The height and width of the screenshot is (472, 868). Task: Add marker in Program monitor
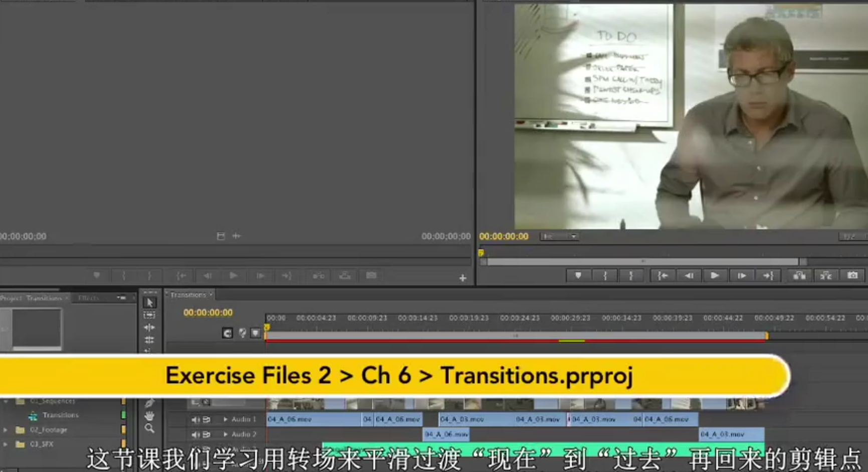click(x=578, y=276)
